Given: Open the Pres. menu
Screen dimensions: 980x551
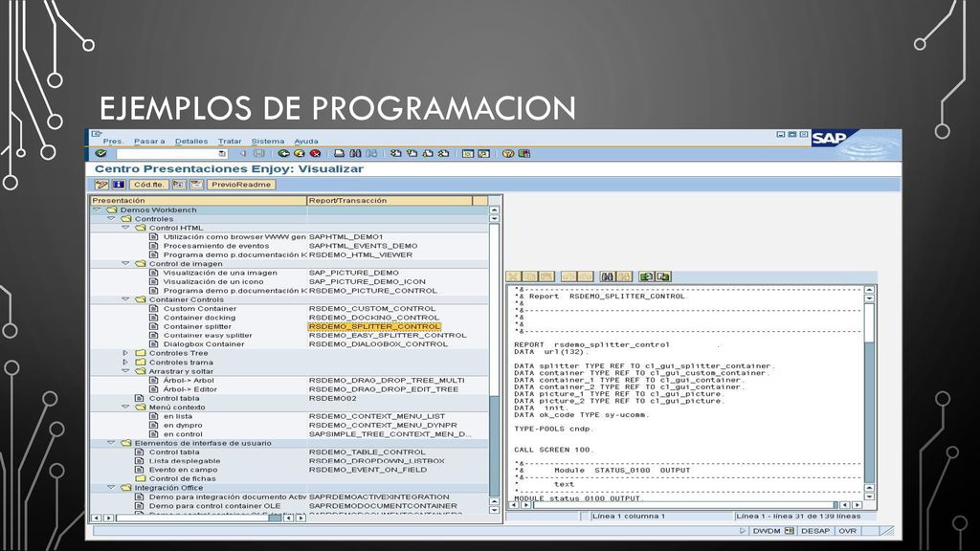Looking at the screenshot, I should (x=113, y=142).
